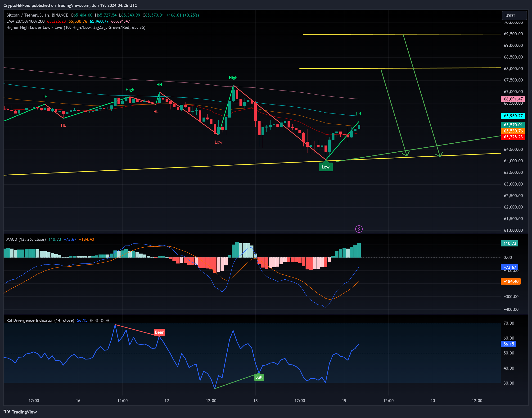The width and height of the screenshot is (532, 418).
Task: Click the green Bull divergence label
Action: (259, 377)
